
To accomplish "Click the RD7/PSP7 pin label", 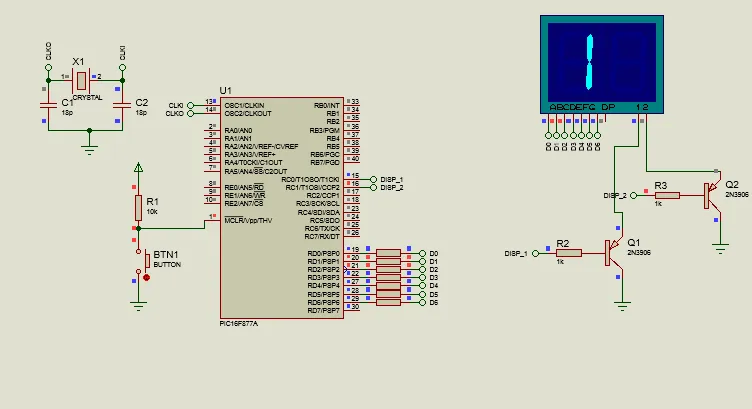I will click(x=324, y=311).
